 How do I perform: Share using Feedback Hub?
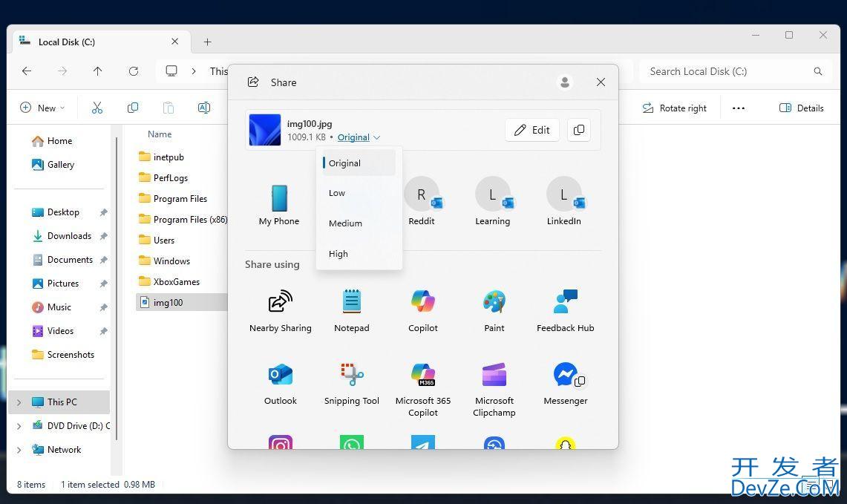click(566, 310)
